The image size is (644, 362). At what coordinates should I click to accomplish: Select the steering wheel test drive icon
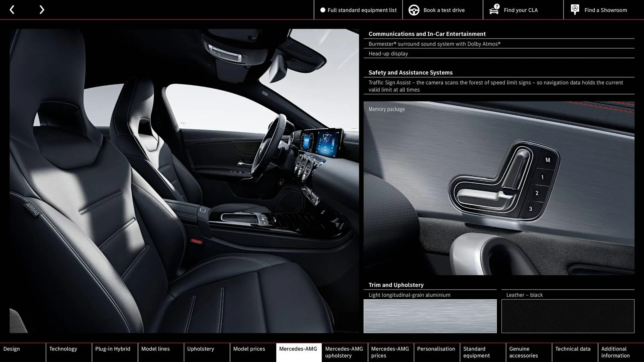[x=414, y=10]
